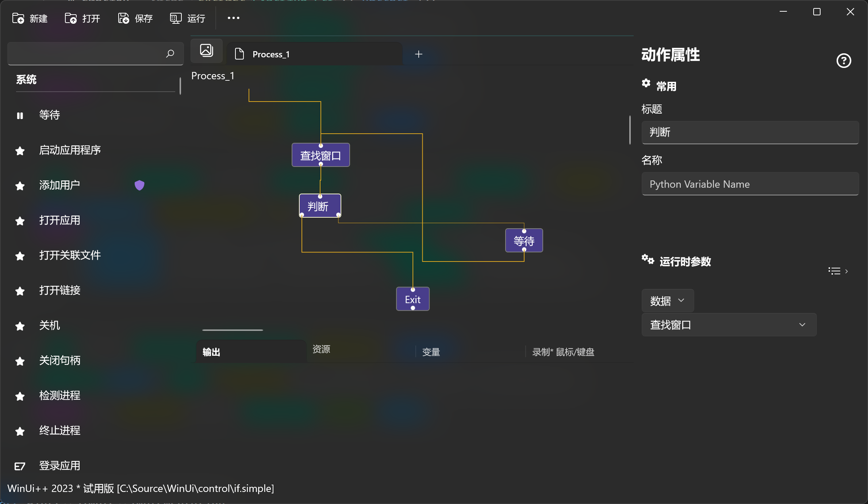Screen dimensions: 868x504
Task: Click the horizontal canvas scrollbar
Action: tap(233, 330)
